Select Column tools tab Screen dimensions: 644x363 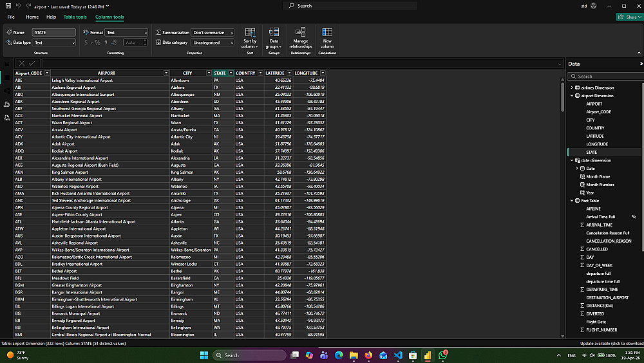coord(109,17)
